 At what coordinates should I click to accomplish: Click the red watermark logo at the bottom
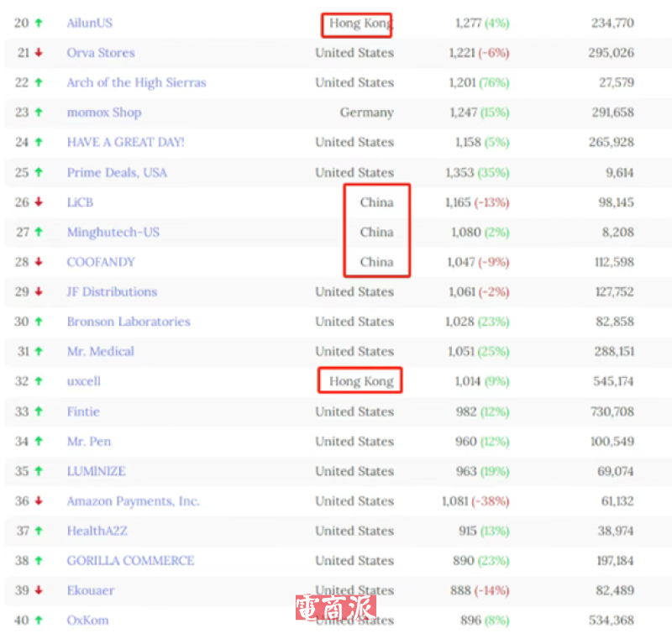335,608
